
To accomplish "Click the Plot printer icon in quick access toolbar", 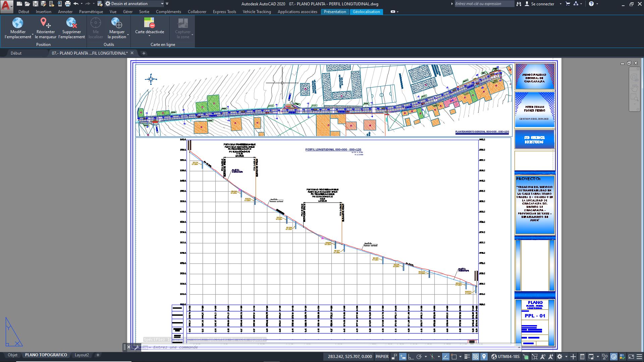I will 68,4.
